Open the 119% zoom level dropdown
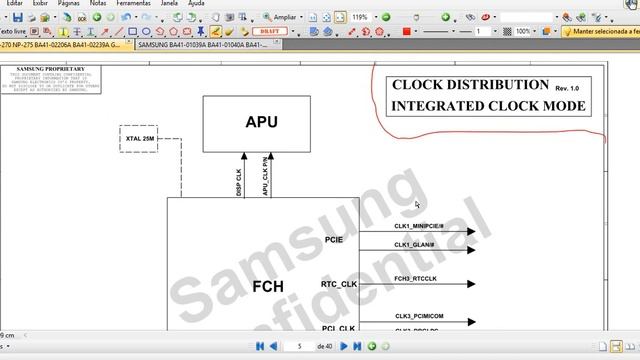 (x=376, y=17)
